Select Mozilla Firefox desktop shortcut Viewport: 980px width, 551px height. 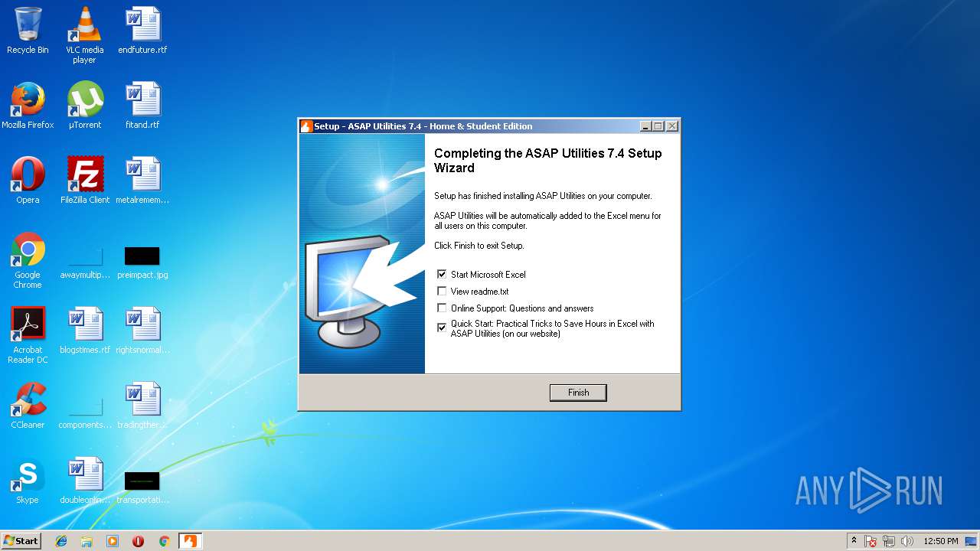point(28,106)
